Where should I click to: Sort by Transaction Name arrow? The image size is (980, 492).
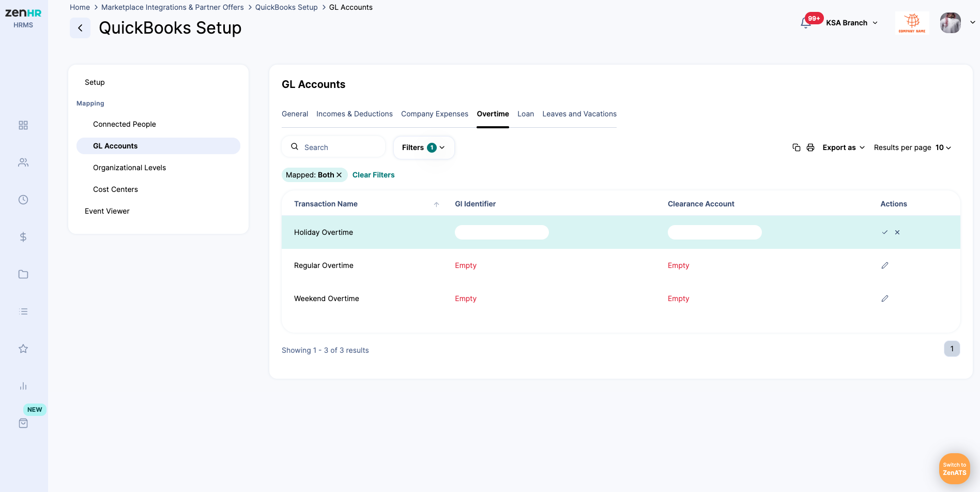coord(436,204)
